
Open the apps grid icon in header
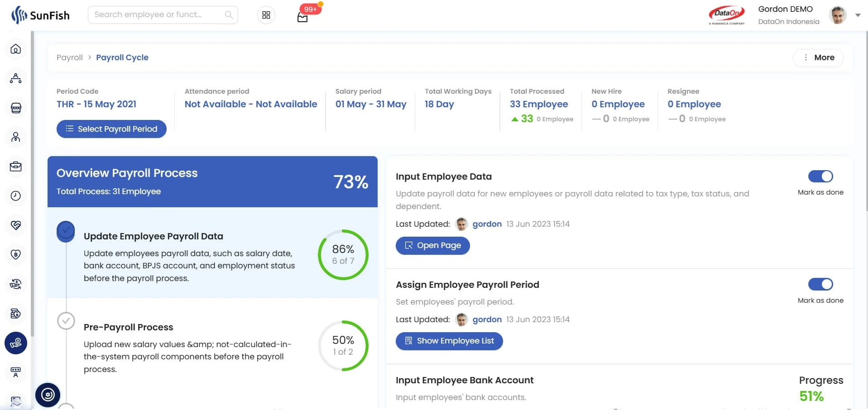266,15
